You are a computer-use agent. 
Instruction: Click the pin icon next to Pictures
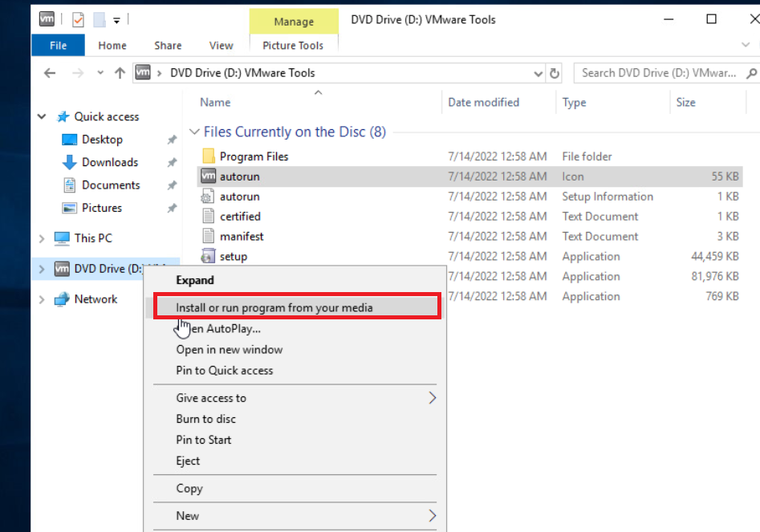[172, 209]
